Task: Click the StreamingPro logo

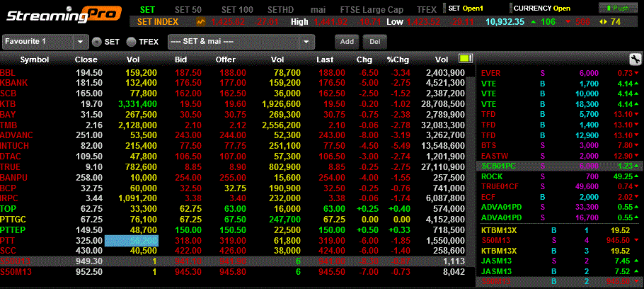Action: tap(64, 15)
